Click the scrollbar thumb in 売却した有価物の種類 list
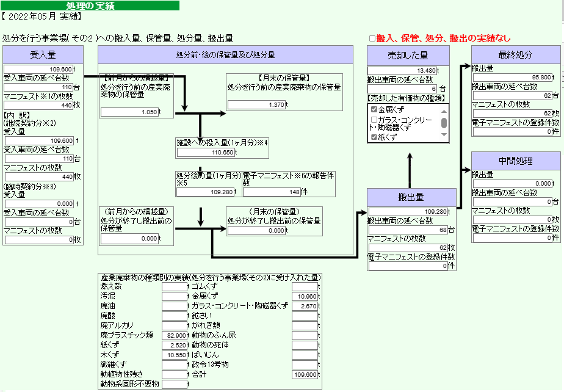 (444, 123)
